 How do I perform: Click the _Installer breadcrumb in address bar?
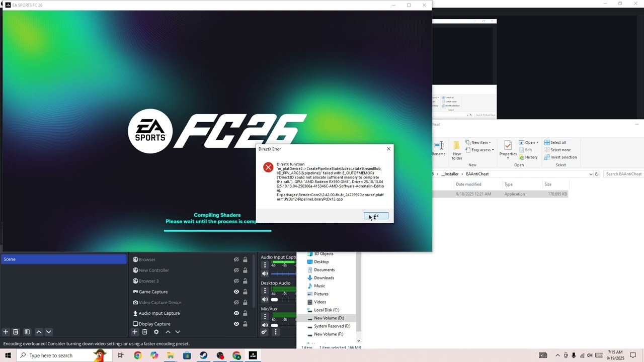click(x=450, y=174)
